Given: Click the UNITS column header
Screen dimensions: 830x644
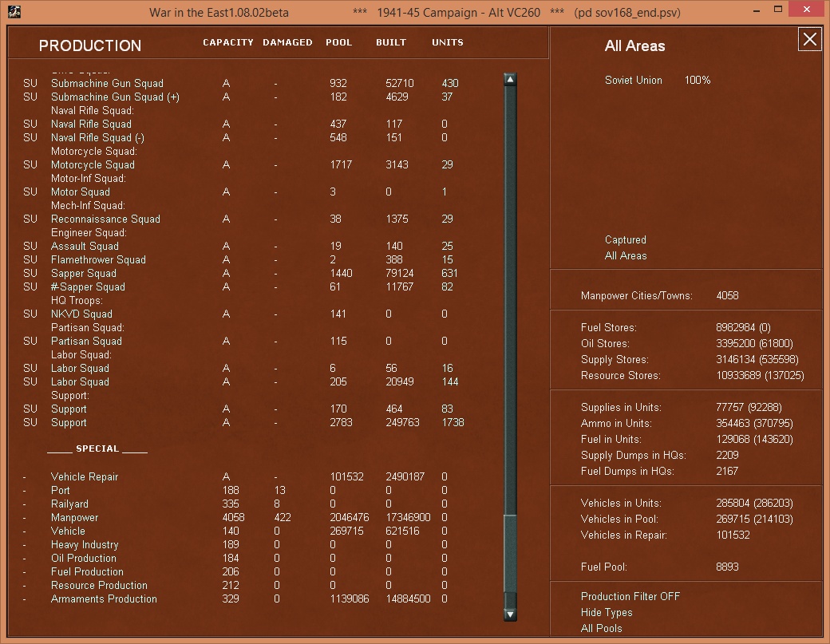Looking at the screenshot, I should [x=447, y=42].
